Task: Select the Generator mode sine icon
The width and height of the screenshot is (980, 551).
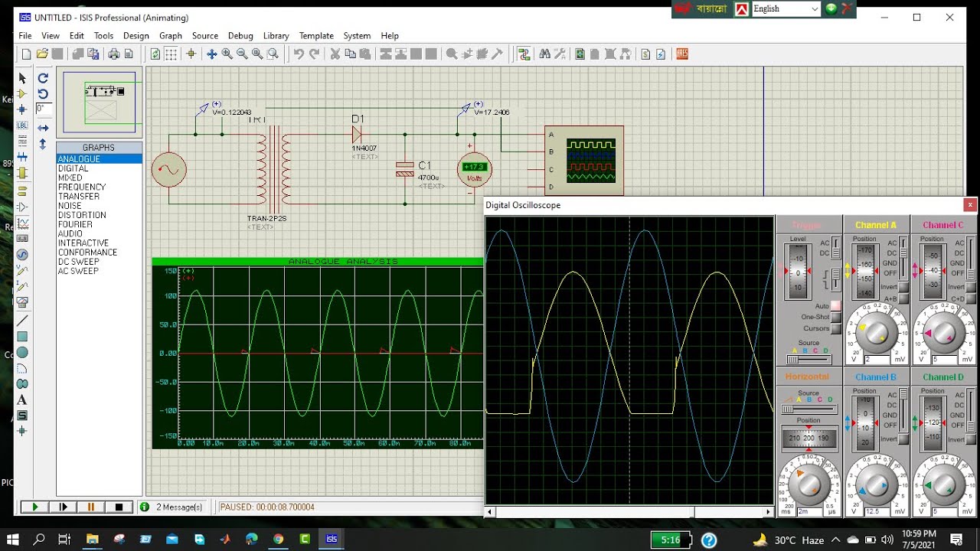Action: point(22,255)
